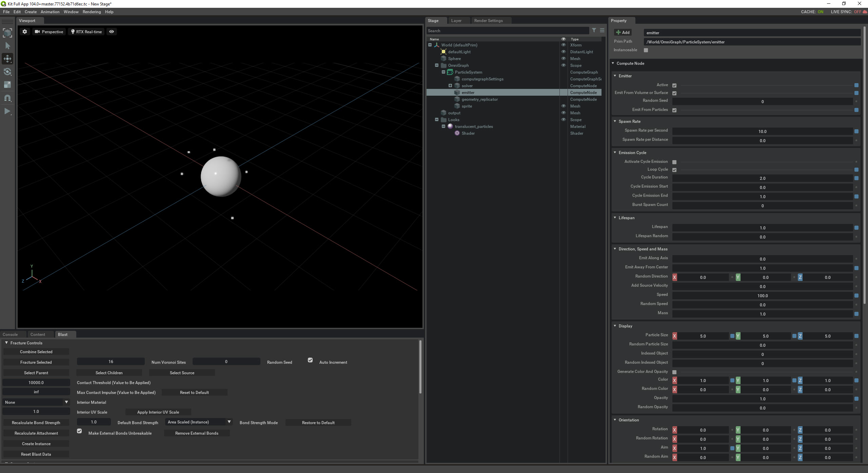Click the Sphere mesh icon in Stage
Image resolution: width=868 pixels, height=473 pixels.
(443, 59)
